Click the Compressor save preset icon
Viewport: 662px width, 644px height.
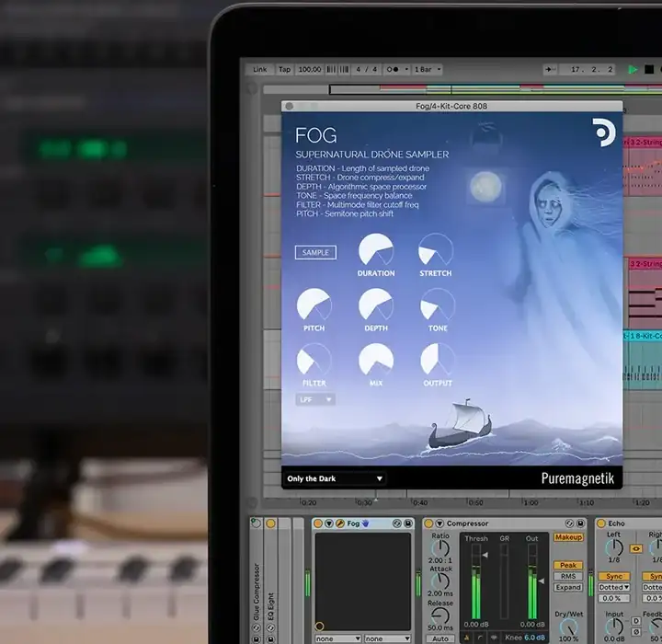click(581, 523)
